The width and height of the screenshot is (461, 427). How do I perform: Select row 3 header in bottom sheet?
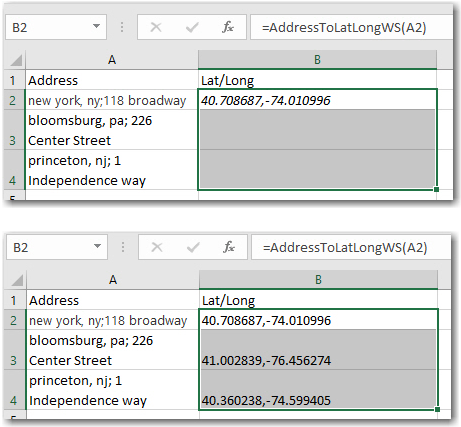point(14,350)
